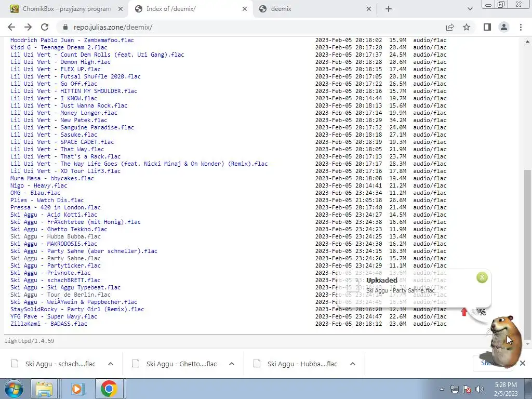Open the network tray icon
Image resolution: width=532 pixels, height=399 pixels.
[454, 389]
